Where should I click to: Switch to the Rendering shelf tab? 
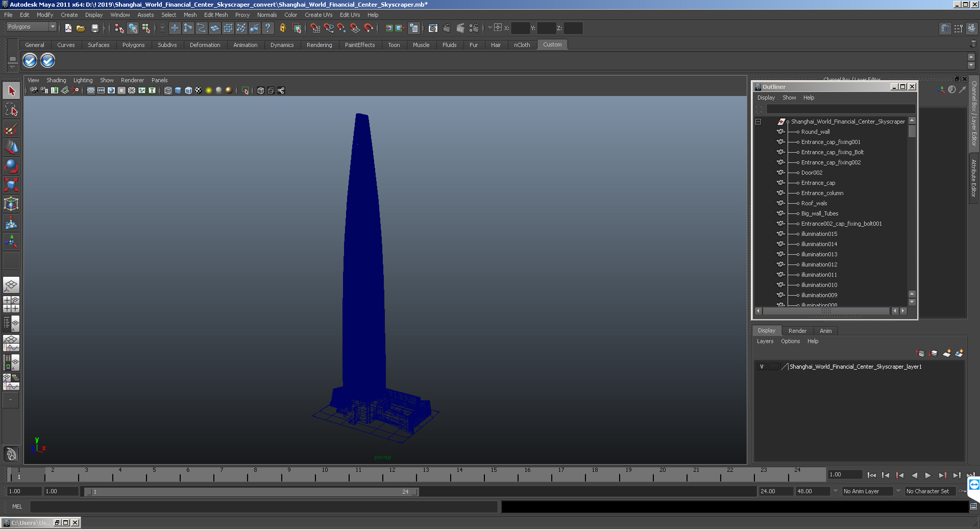pyautogui.click(x=319, y=45)
